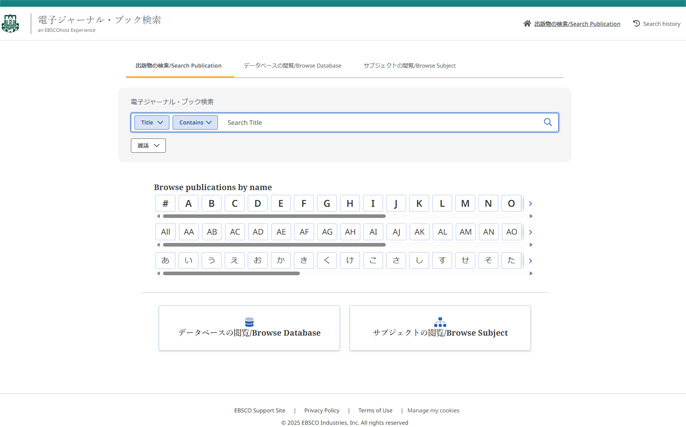Browse publications starting with M
Image resolution: width=686 pixels, height=427 pixels.
coord(465,203)
